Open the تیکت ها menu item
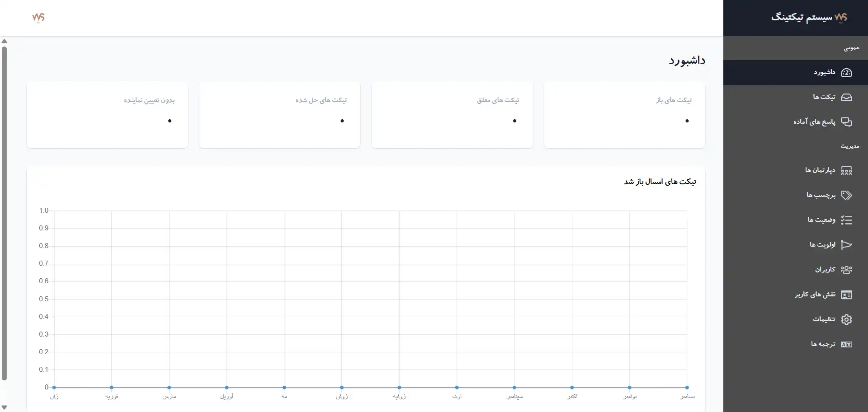 824,97
